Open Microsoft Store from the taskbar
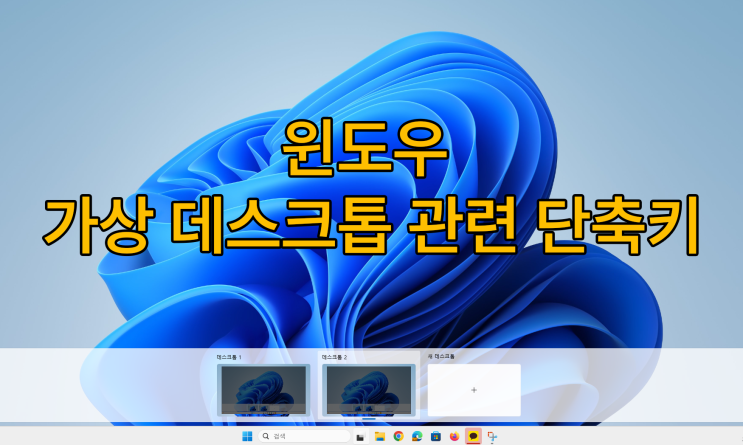Image resolution: width=743 pixels, height=445 pixels. pyautogui.click(x=435, y=436)
